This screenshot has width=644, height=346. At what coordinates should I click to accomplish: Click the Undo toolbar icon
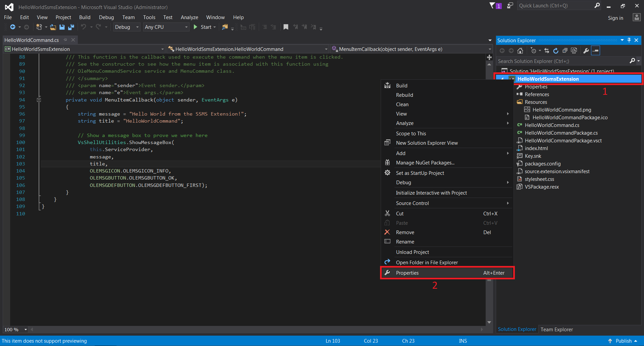pyautogui.click(x=84, y=27)
